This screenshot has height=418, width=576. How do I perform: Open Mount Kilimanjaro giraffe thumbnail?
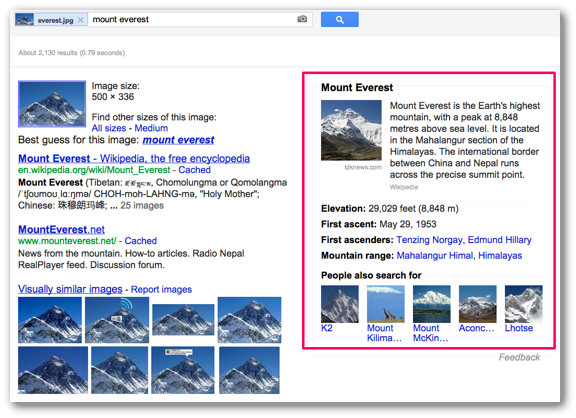point(386,304)
